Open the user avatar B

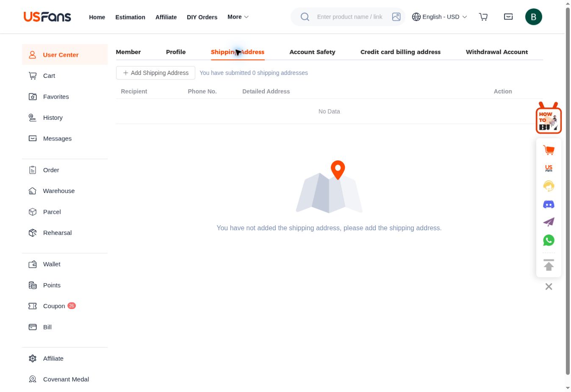click(x=533, y=17)
